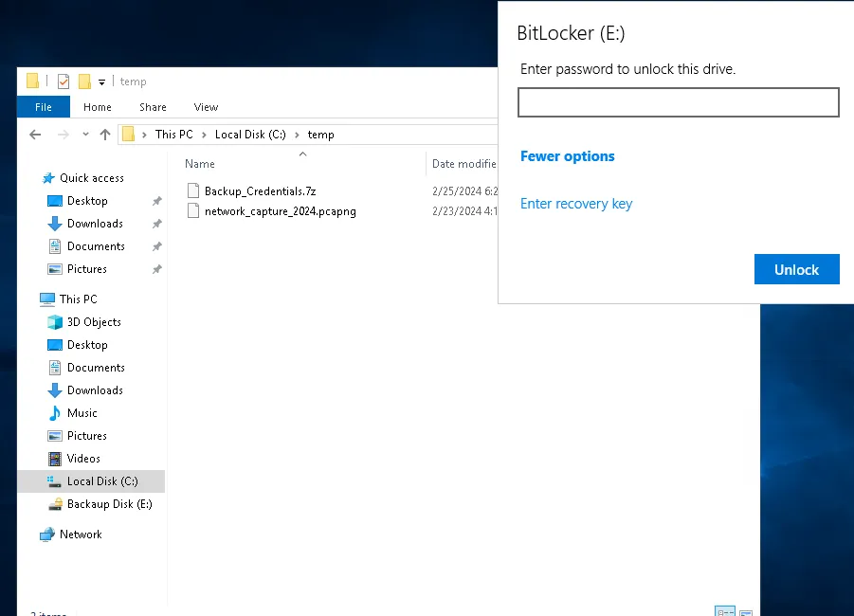Click the Unlock button
This screenshot has width=854, height=616.
(796, 269)
